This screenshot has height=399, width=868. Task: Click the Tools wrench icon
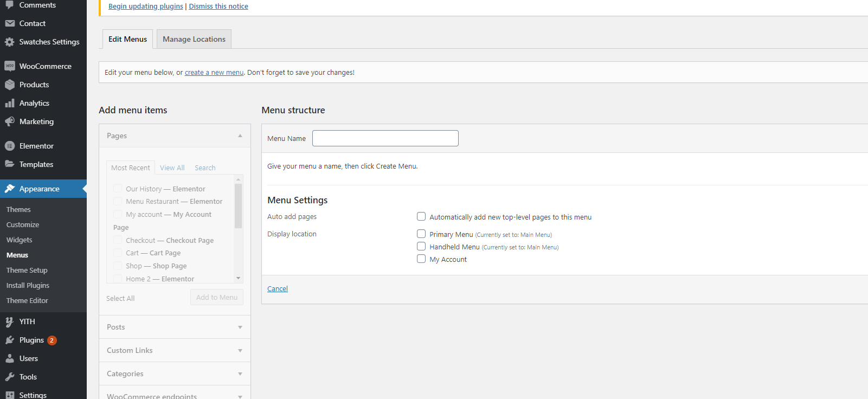pos(10,377)
